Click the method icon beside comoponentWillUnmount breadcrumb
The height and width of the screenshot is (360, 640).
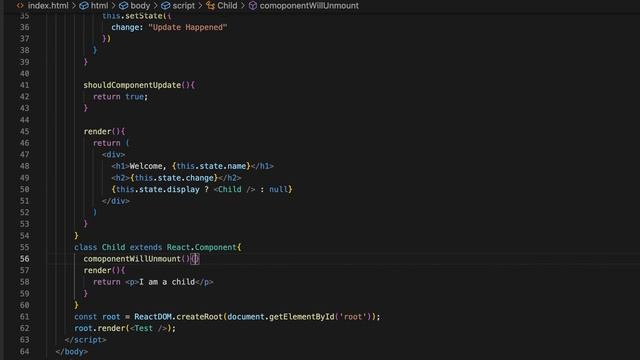pyautogui.click(x=253, y=6)
